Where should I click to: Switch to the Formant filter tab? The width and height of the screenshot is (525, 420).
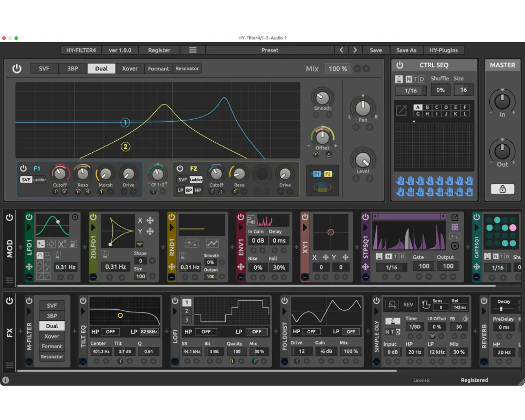(159, 69)
